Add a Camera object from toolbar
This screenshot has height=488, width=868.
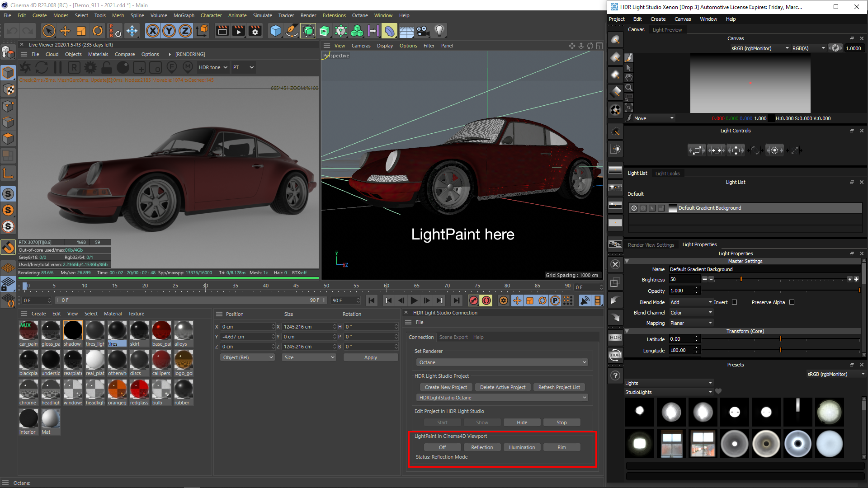(x=423, y=31)
